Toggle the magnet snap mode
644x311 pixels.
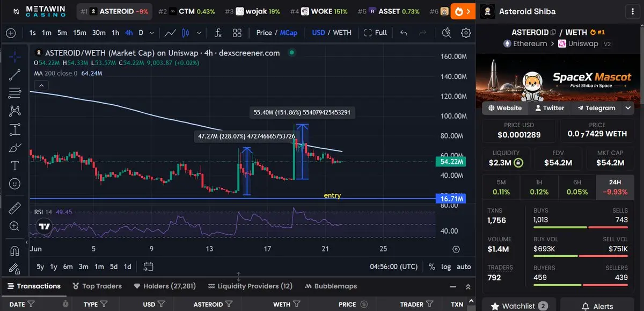click(x=15, y=250)
